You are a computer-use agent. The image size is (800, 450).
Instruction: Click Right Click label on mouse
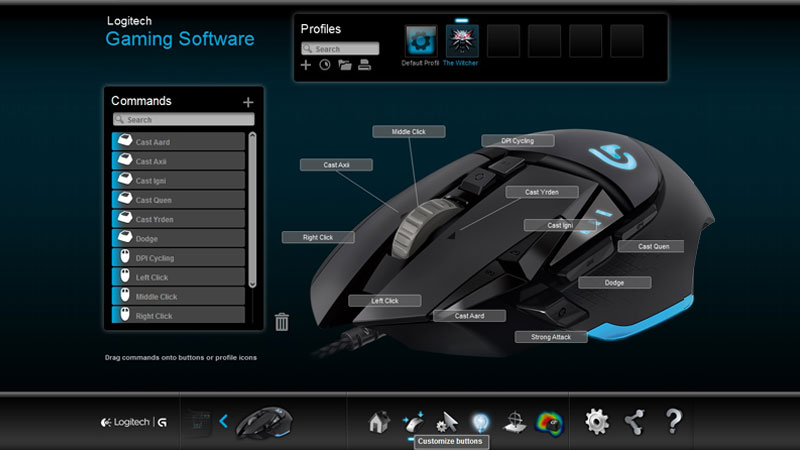(318, 237)
